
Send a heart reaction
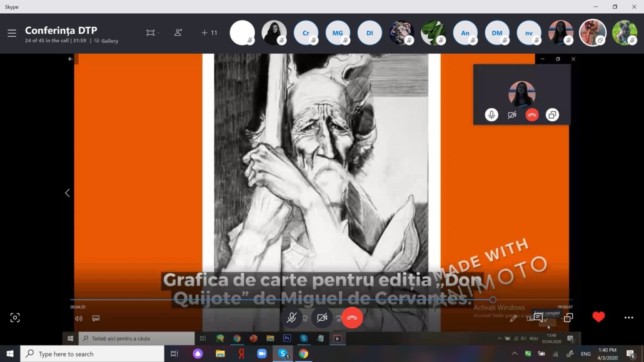click(598, 317)
